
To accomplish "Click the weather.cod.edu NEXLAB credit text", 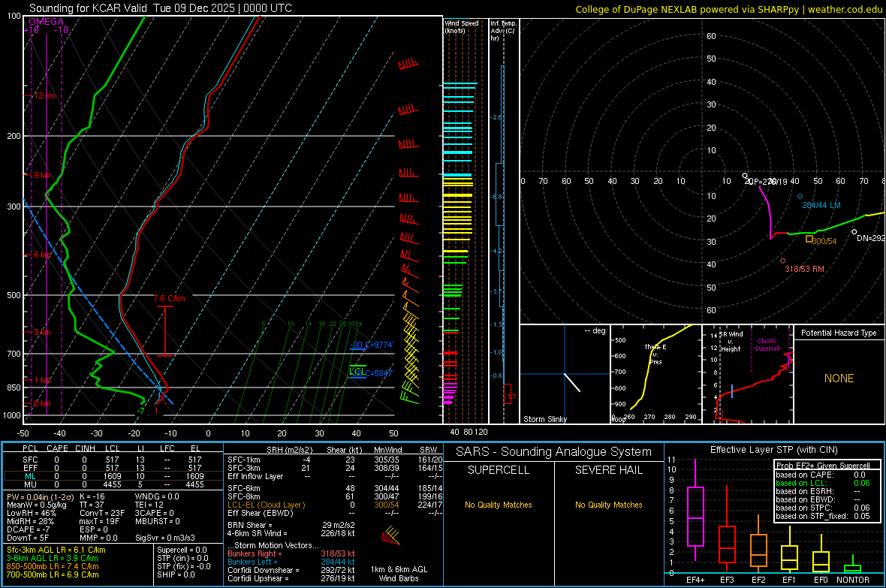I will (729, 9).
